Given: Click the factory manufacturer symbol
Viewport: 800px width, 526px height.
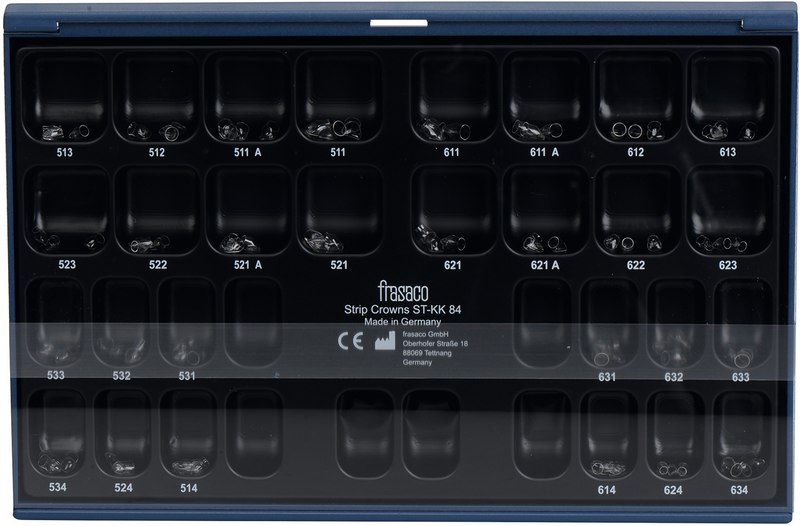Looking at the screenshot, I should coord(381,339).
